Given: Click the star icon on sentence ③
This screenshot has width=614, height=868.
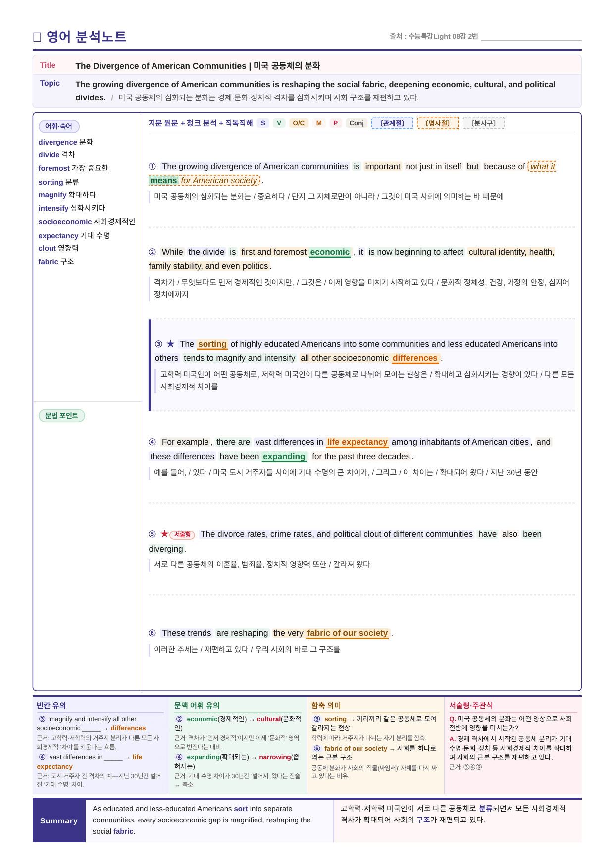Looking at the screenshot, I should click(x=171, y=344).
